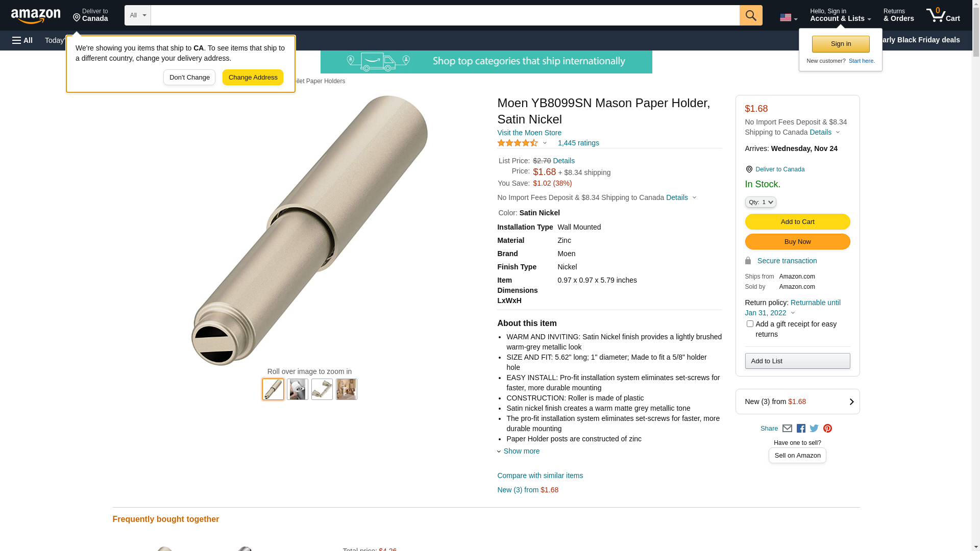980x551 pixels.
Task: Check the gift receipt checkbox
Action: click(x=750, y=324)
